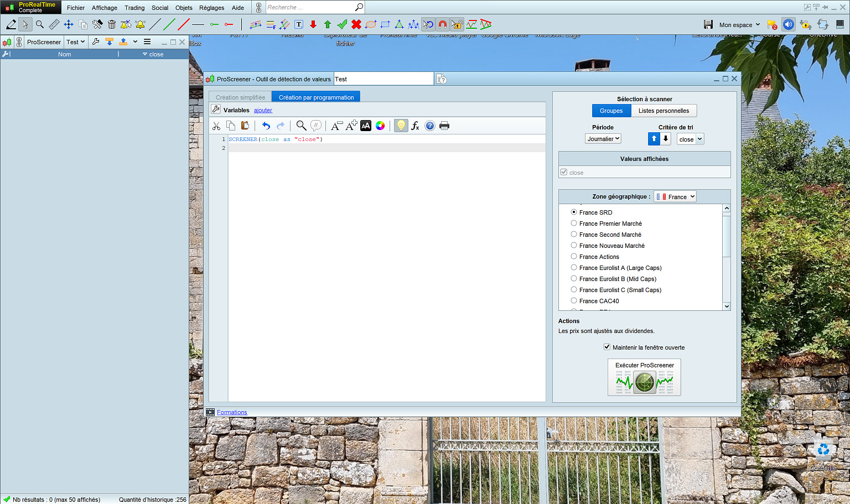This screenshot has width=850, height=504.
Task: Open the Période Journalier dropdown
Action: (603, 139)
